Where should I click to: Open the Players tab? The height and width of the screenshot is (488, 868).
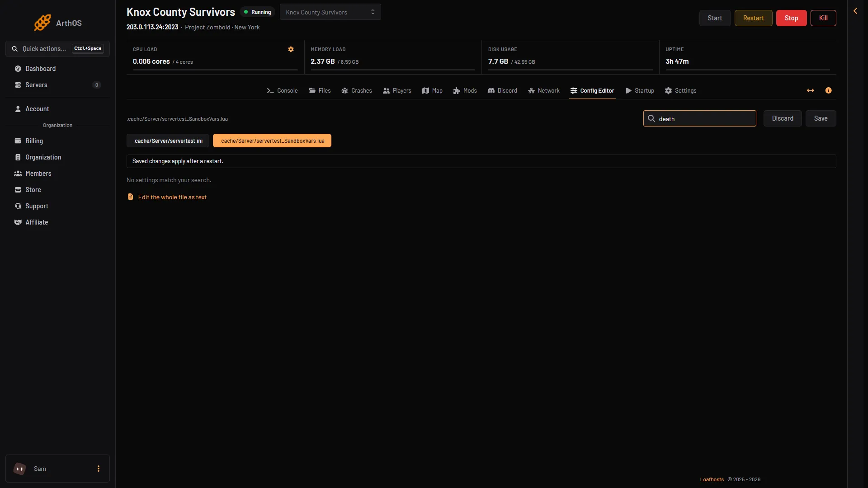point(397,90)
